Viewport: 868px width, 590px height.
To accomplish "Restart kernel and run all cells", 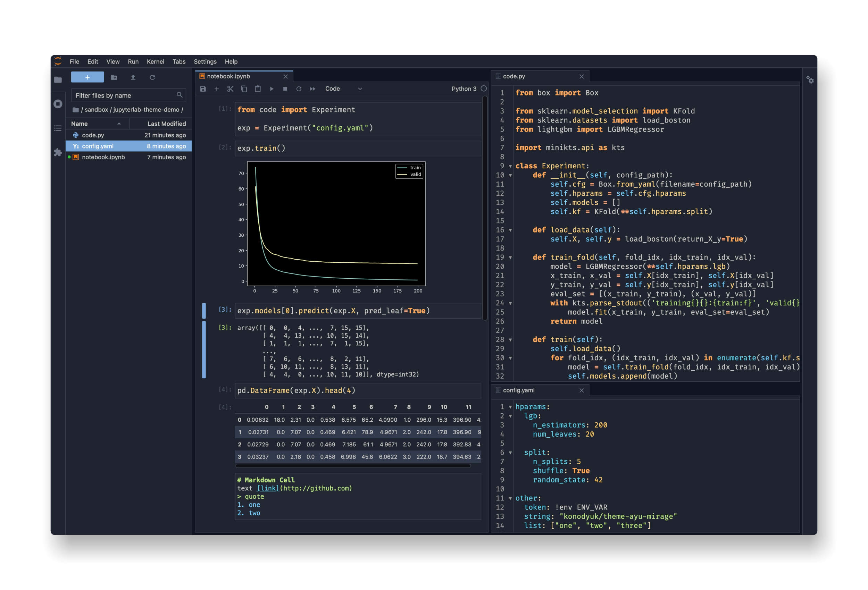I will pos(312,89).
